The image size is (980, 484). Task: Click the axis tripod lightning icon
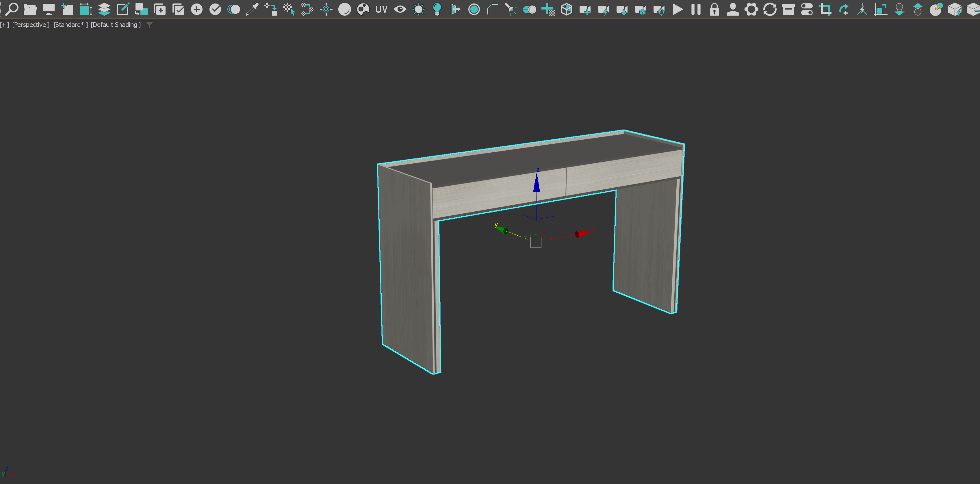pyautogui.click(x=862, y=9)
